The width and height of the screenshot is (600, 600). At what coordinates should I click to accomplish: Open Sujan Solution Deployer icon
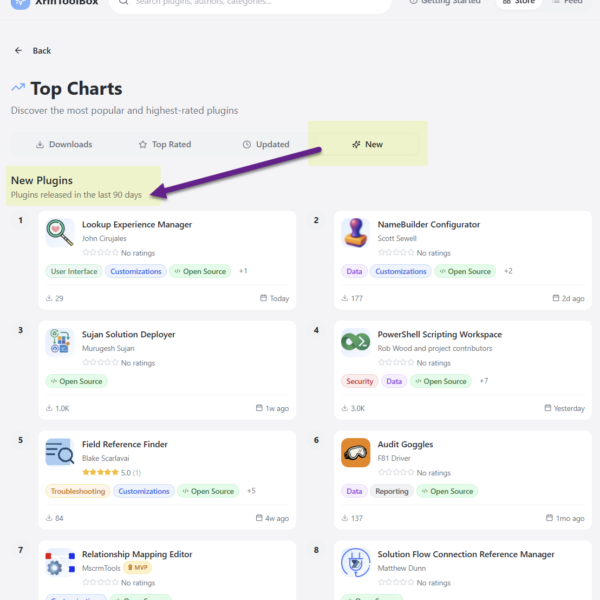pos(60,342)
